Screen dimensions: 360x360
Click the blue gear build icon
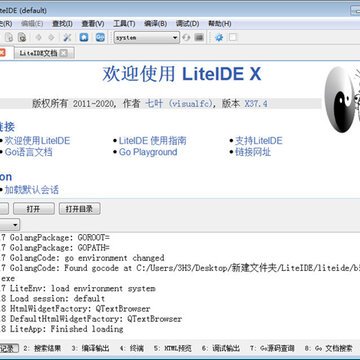pos(219,37)
